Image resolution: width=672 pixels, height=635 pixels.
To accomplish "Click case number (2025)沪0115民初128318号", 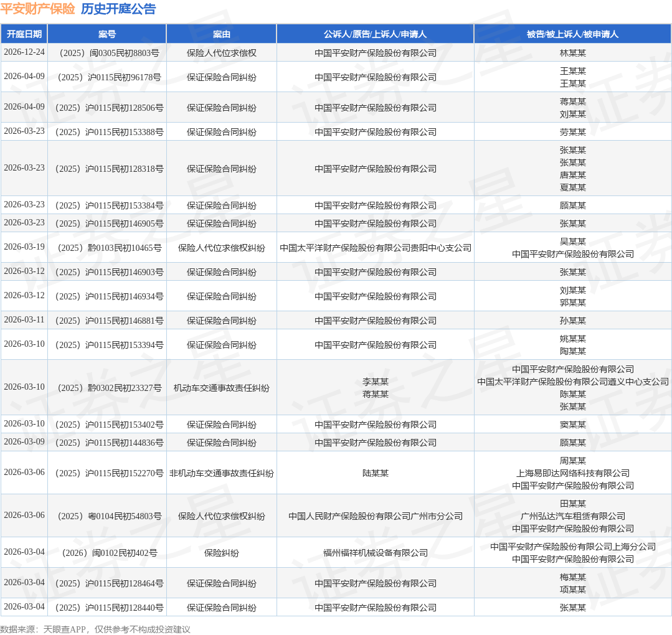I will pos(106,169).
